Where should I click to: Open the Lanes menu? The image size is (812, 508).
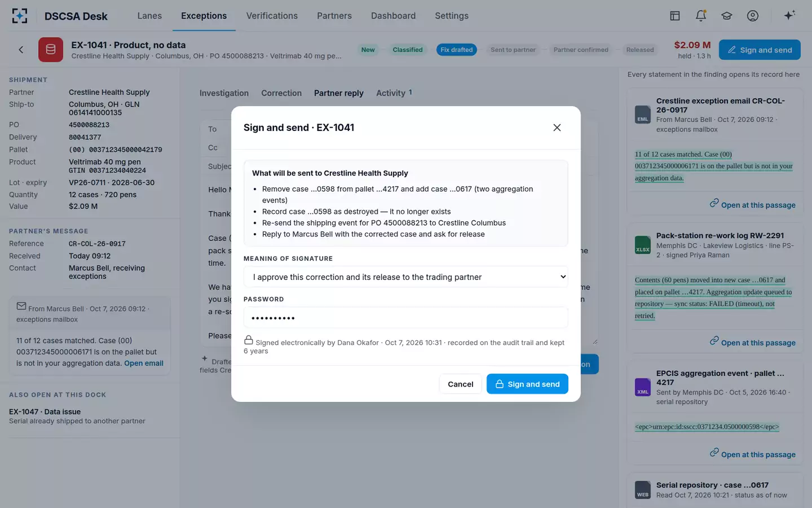[149, 16]
